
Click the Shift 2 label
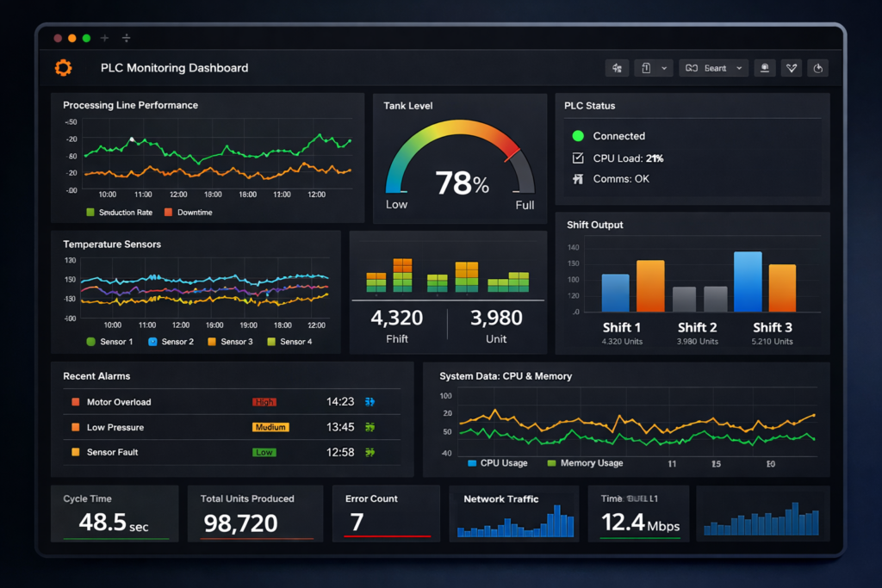(697, 327)
